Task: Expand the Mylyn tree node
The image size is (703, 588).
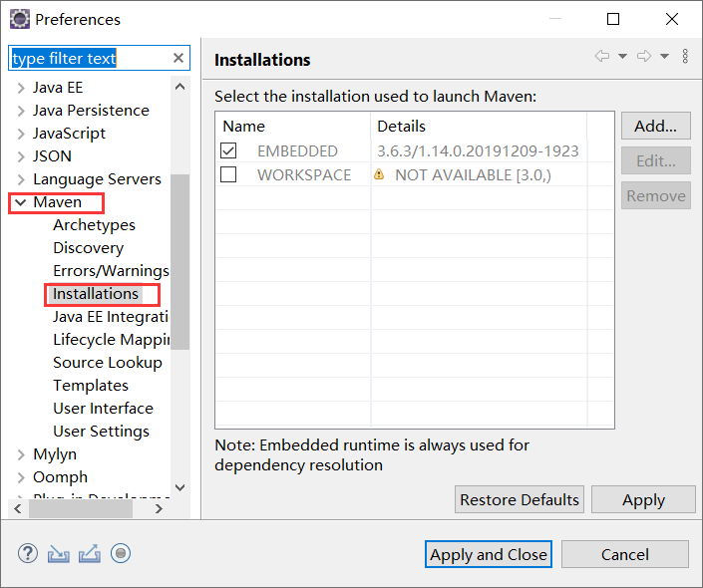Action: 21,454
